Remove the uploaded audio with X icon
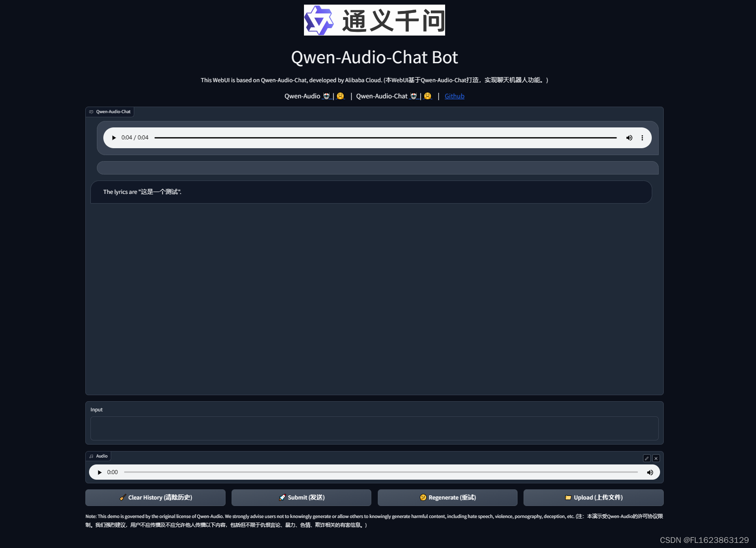The image size is (756, 548). 656,458
